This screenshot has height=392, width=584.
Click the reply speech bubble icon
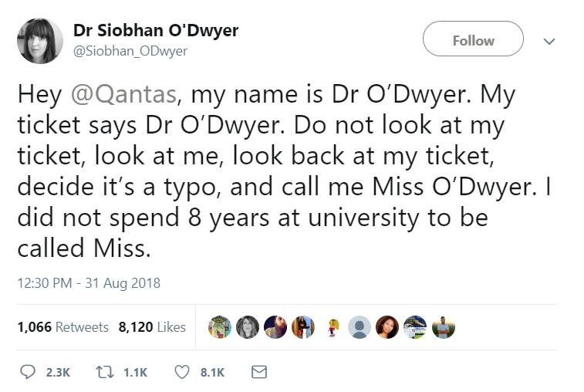(28, 372)
